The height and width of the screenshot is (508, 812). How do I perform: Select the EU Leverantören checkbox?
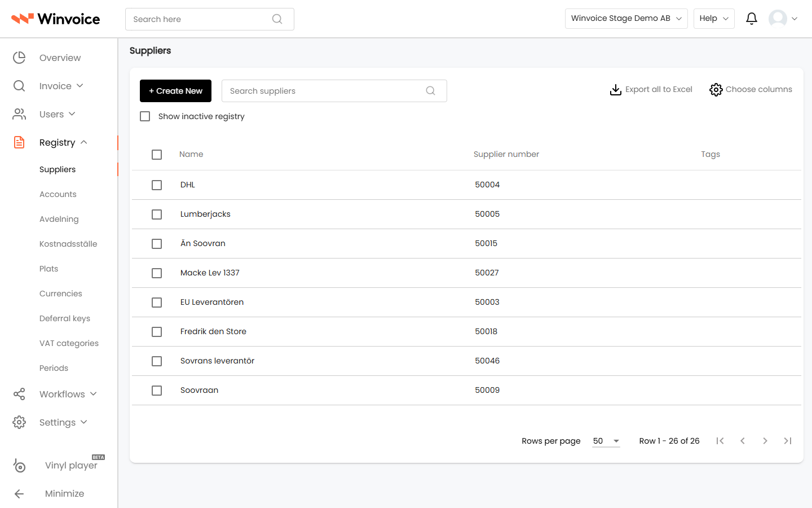(157, 303)
